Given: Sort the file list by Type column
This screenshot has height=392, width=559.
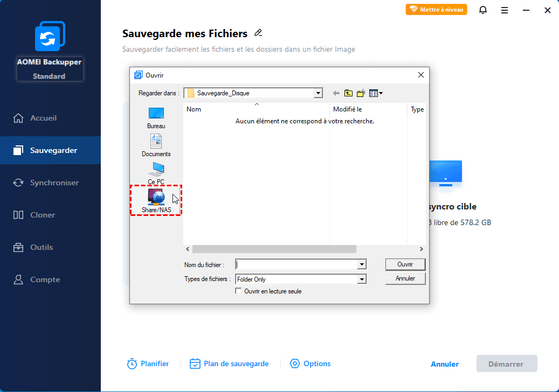Looking at the screenshot, I should [417, 109].
